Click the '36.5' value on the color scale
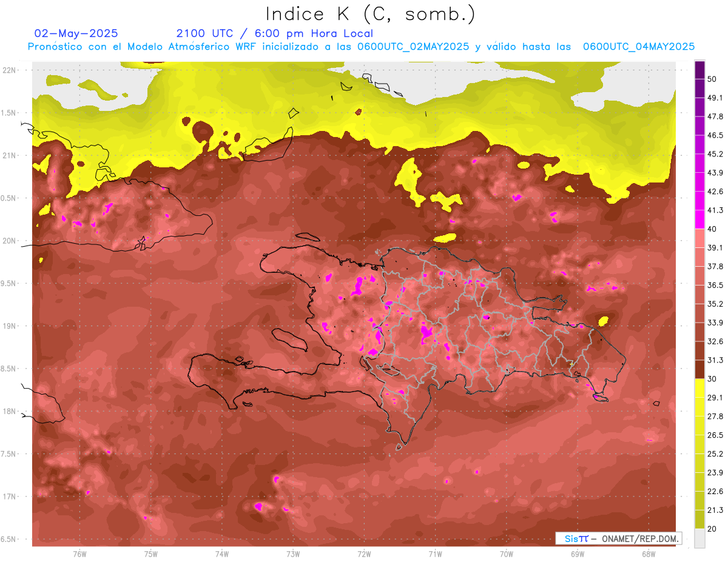Image resolution: width=728 pixels, height=562 pixels. pos(715,285)
